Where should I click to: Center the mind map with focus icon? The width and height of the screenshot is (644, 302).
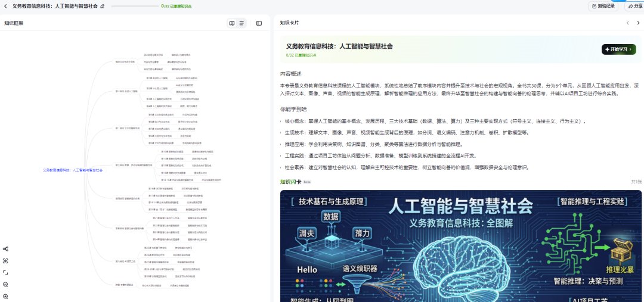click(x=5, y=261)
